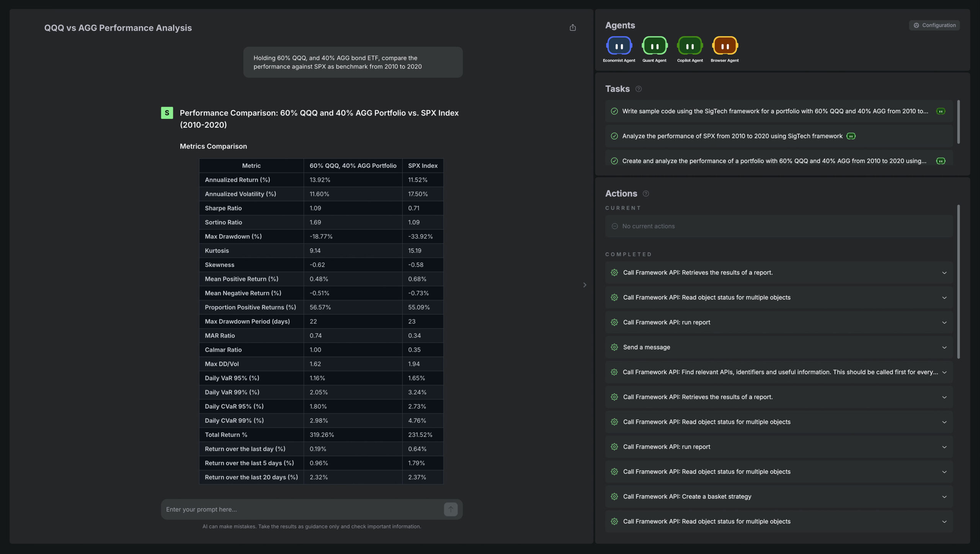Select the Economist Agent avatar
980x554 pixels.
click(x=619, y=46)
